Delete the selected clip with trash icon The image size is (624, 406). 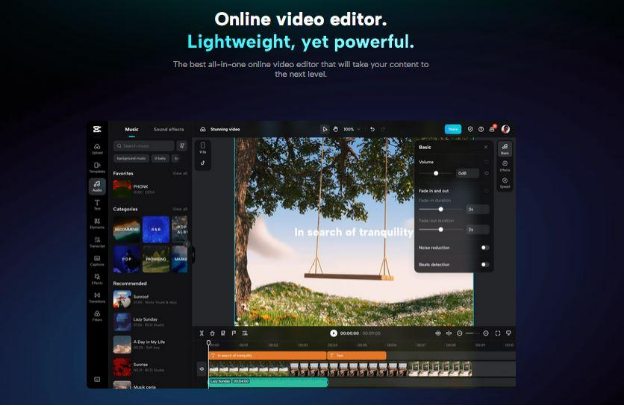(x=212, y=333)
